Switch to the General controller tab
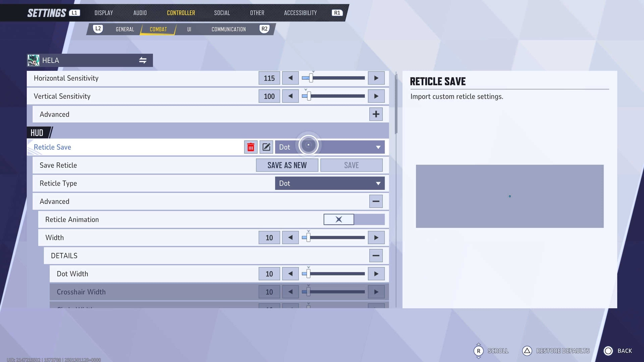 (x=125, y=29)
